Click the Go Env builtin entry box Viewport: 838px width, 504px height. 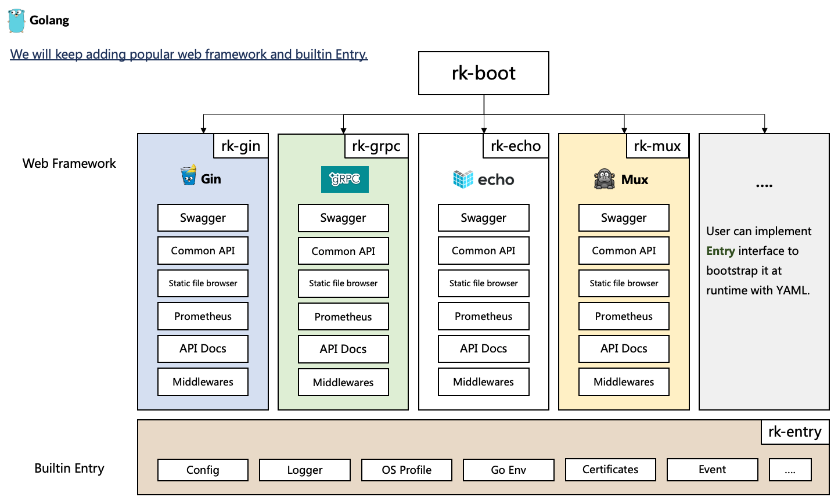[509, 470]
